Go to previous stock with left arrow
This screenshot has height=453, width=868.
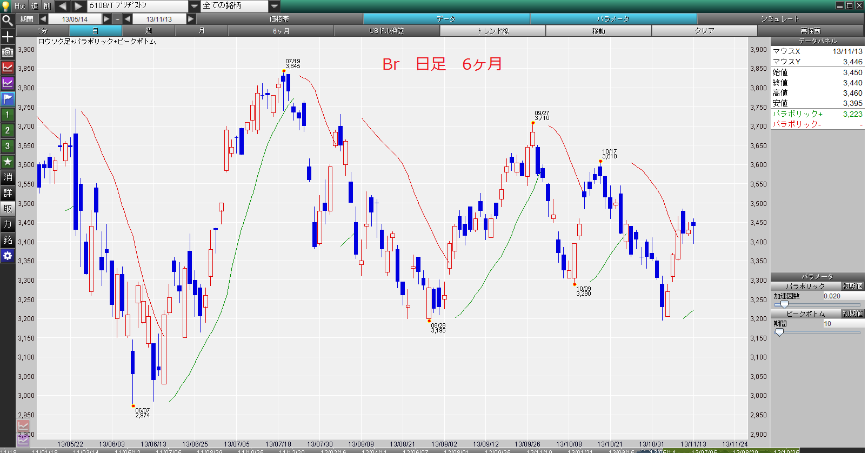(63, 6)
